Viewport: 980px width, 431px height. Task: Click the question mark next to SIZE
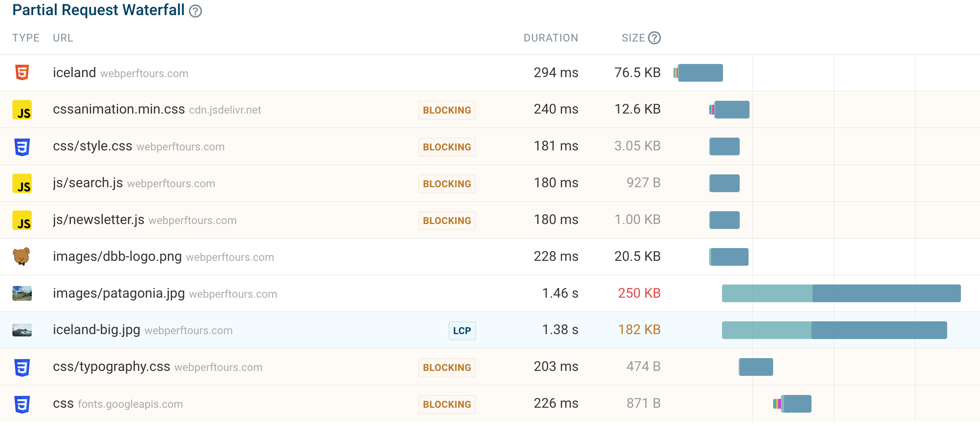(654, 38)
